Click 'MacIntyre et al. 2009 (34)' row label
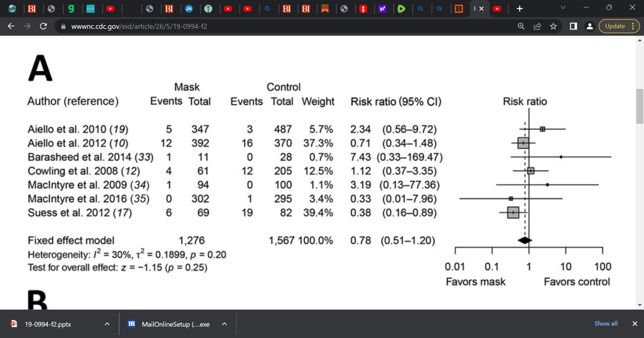The width and height of the screenshot is (644, 338). tap(89, 185)
